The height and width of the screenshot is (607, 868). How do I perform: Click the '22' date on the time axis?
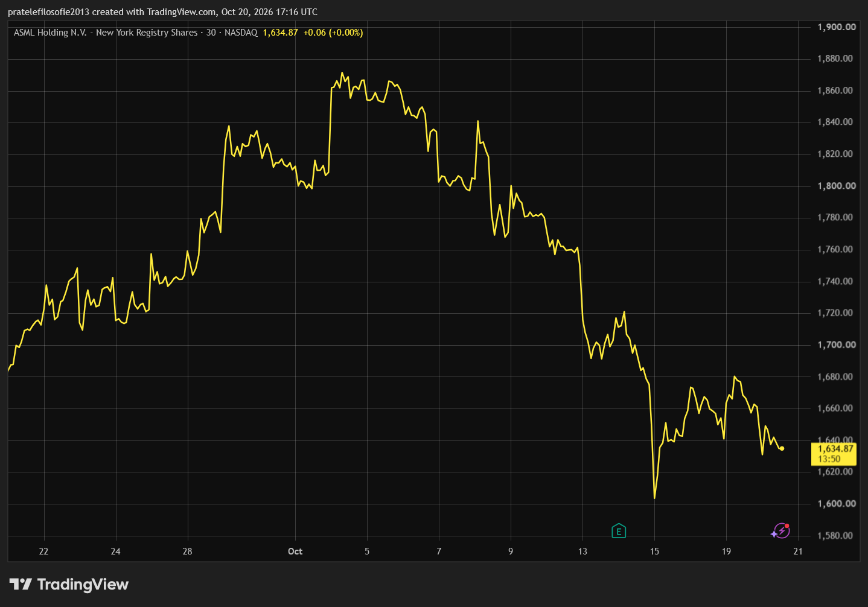[x=43, y=551]
